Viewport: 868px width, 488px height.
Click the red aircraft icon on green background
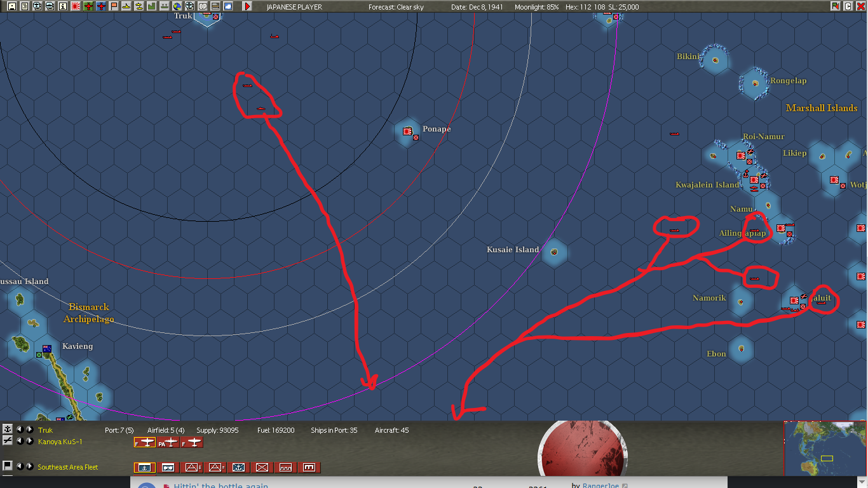pyautogui.click(x=88, y=6)
